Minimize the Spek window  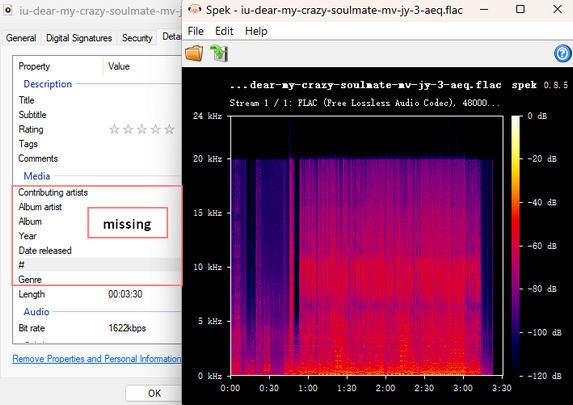[484, 9]
